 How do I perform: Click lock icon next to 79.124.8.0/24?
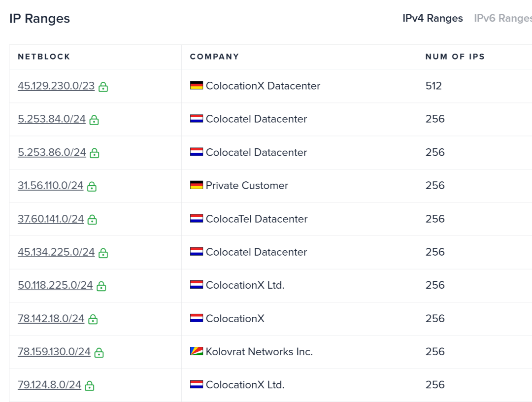point(90,386)
